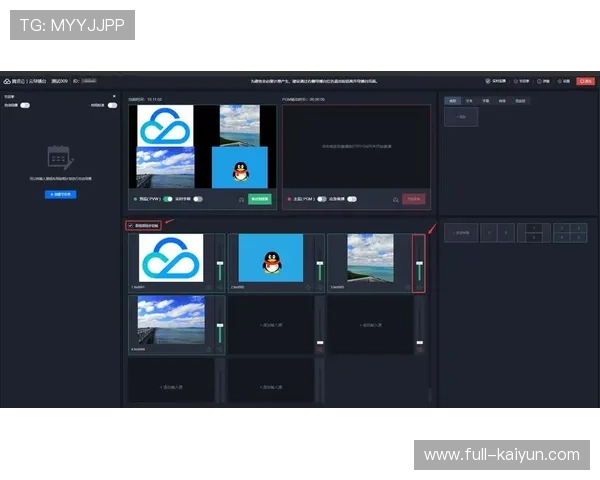Screen dimensions: 600x480
Task: Select the first tab in right panel
Action: coord(453,101)
